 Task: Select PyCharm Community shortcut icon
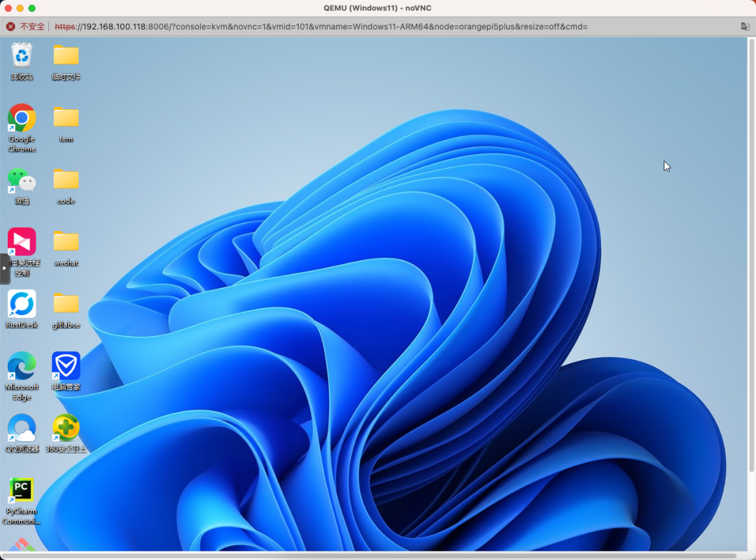(22, 490)
